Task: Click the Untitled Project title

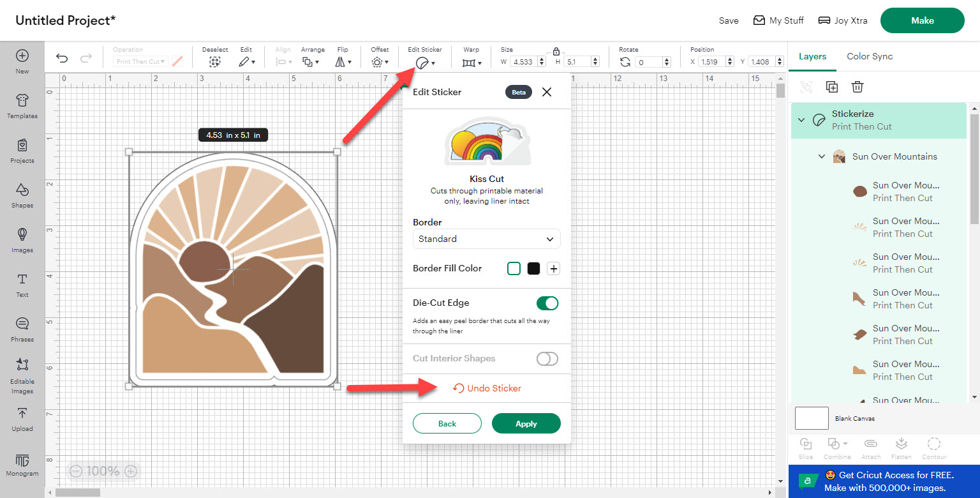Action: tap(66, 20)
